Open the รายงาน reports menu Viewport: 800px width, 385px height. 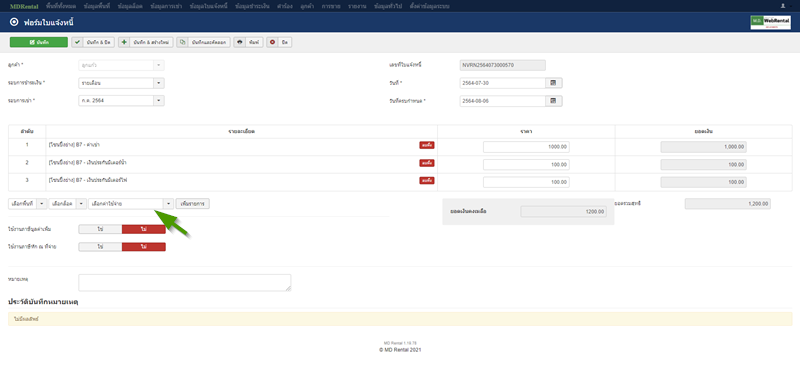coord(357,6)
